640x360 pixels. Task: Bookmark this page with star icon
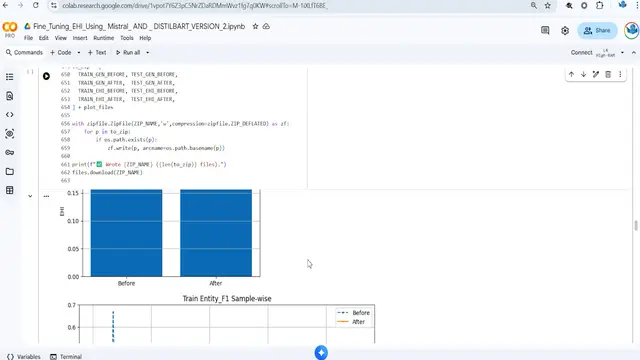(x=548, y=5)
